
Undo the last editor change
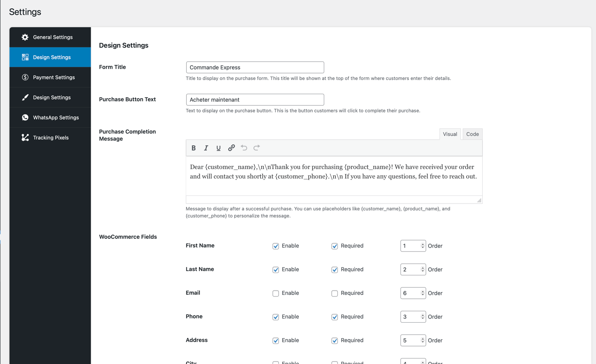point(244,148)
